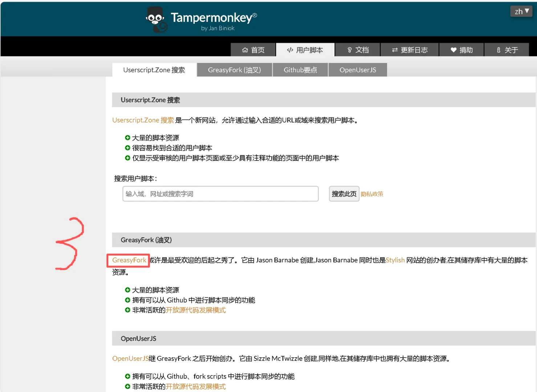
Task: Click the Userscript.Zone 搜索 section heading
Action: click(x=150, y=100)
